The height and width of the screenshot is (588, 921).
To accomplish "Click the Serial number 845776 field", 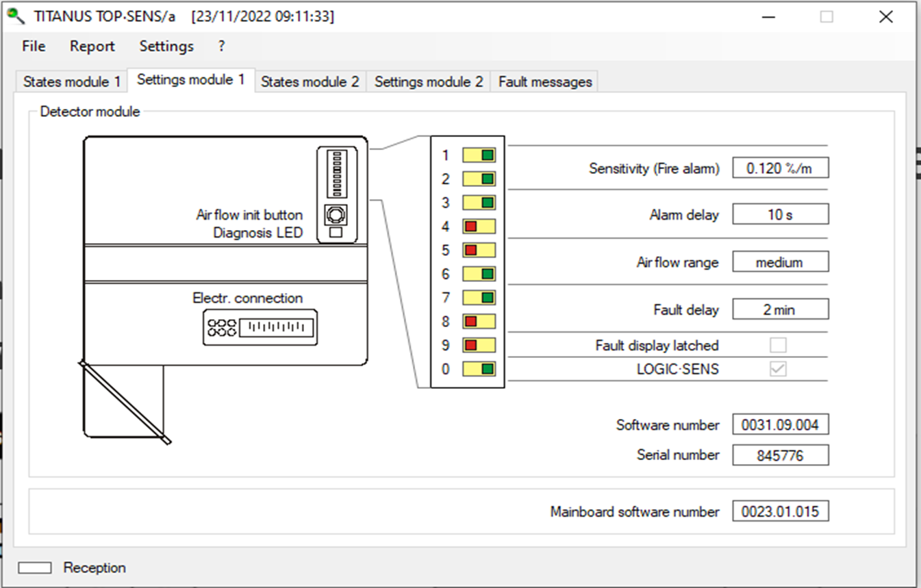I will (780, 455).
